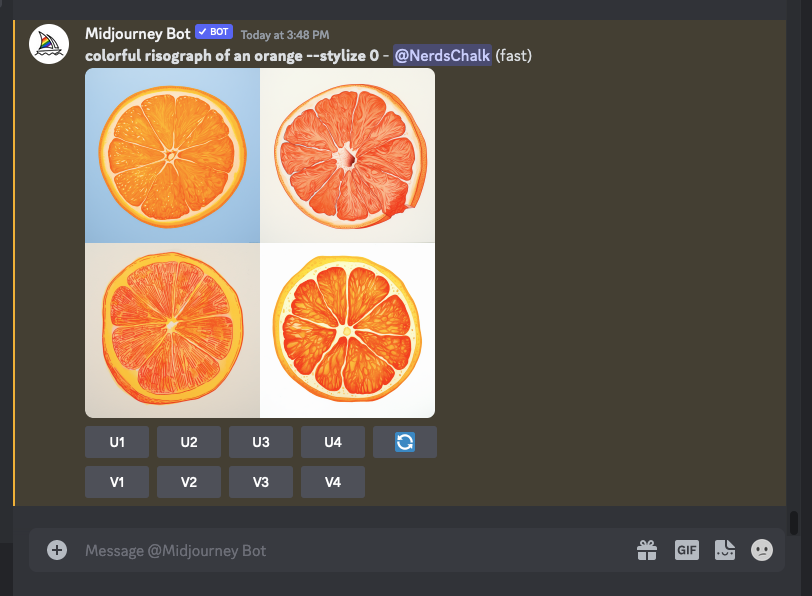Click the Midjourney Bot username
Viewport: 812px width, 596px height.
(x=138, y=34)
